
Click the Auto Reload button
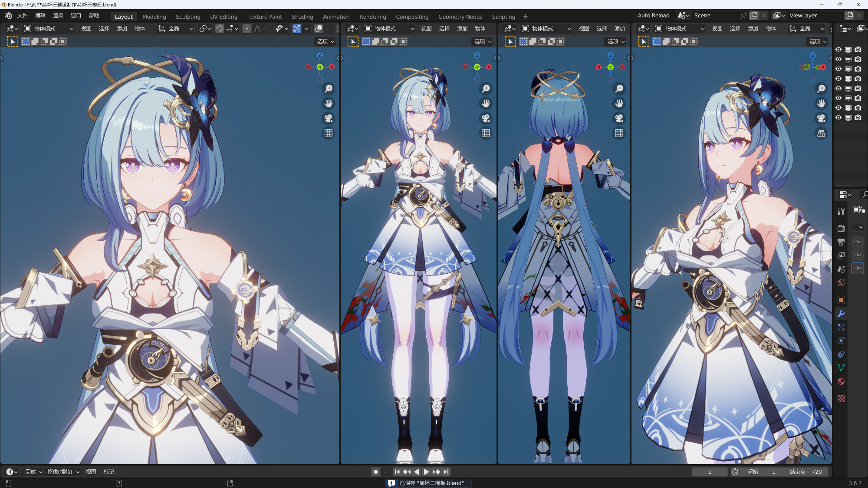tap(653, 16)
